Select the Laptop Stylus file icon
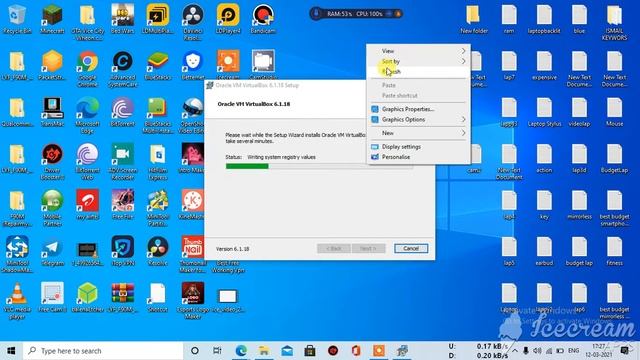 pyautogui.click(x=544, y=112)
